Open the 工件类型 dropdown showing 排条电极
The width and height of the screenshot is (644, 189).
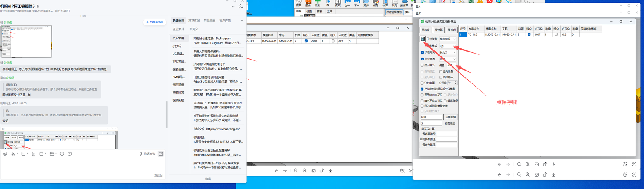coord(448,39)
